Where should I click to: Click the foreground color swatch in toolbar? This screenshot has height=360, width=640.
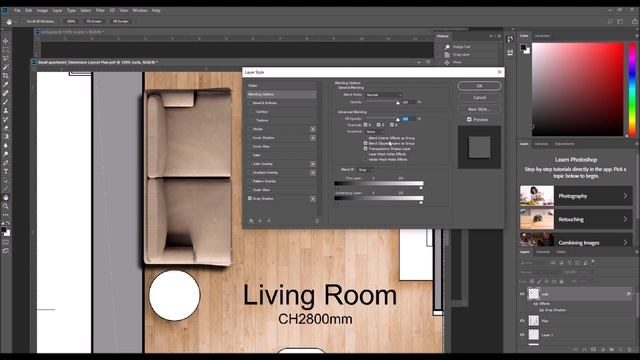[x=4, y=230]
